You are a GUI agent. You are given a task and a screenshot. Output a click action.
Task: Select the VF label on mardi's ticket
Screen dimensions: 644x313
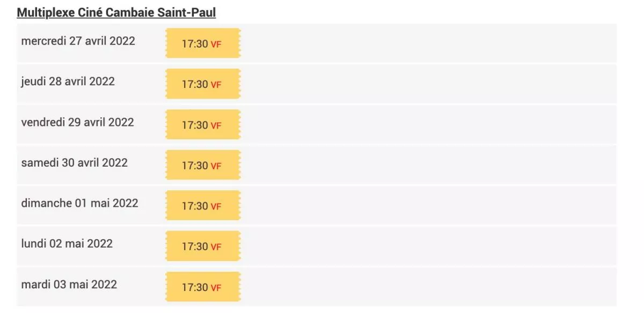pyautogui.click(x=216, y=288)
